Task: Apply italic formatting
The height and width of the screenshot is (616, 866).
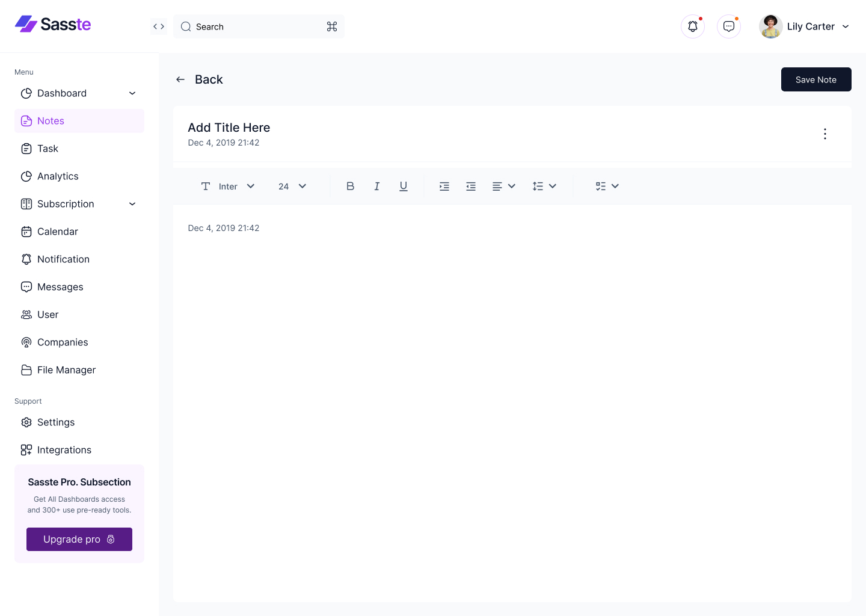Action: coord(376,186)
